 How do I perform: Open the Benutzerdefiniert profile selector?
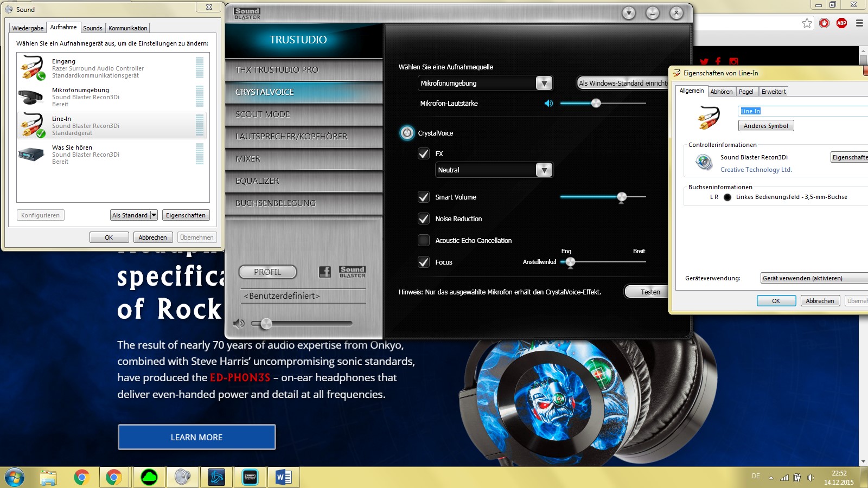(303, 296)
